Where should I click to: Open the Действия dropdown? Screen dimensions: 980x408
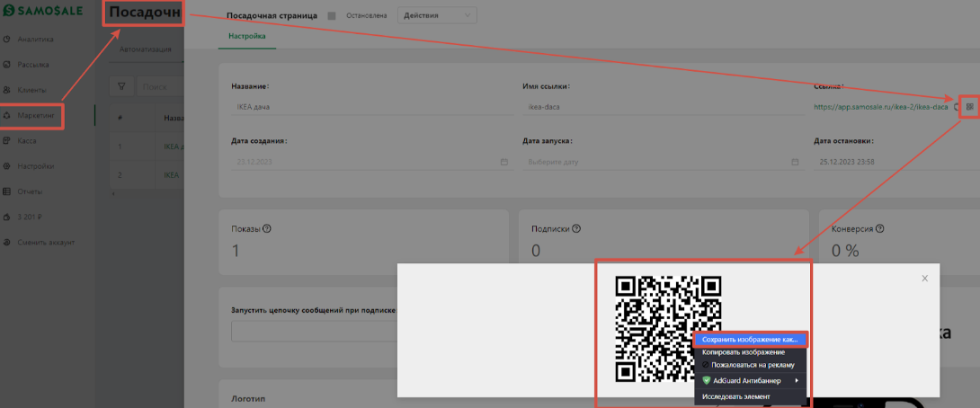437,15
